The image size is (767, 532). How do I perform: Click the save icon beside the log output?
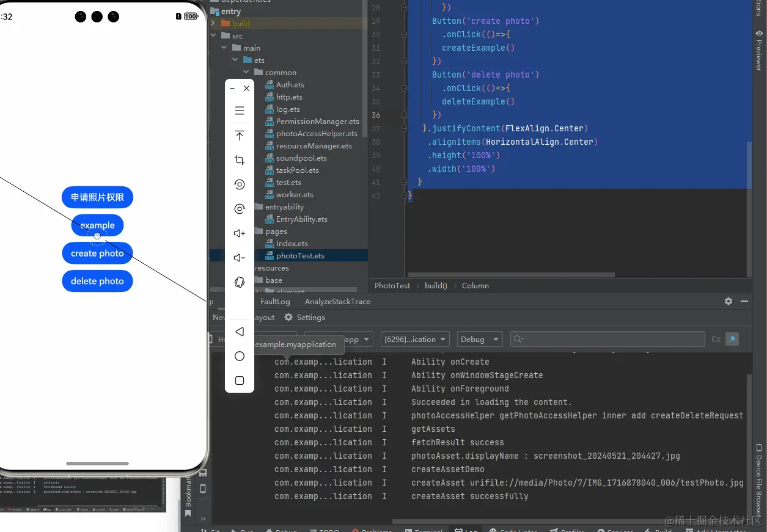203,473
